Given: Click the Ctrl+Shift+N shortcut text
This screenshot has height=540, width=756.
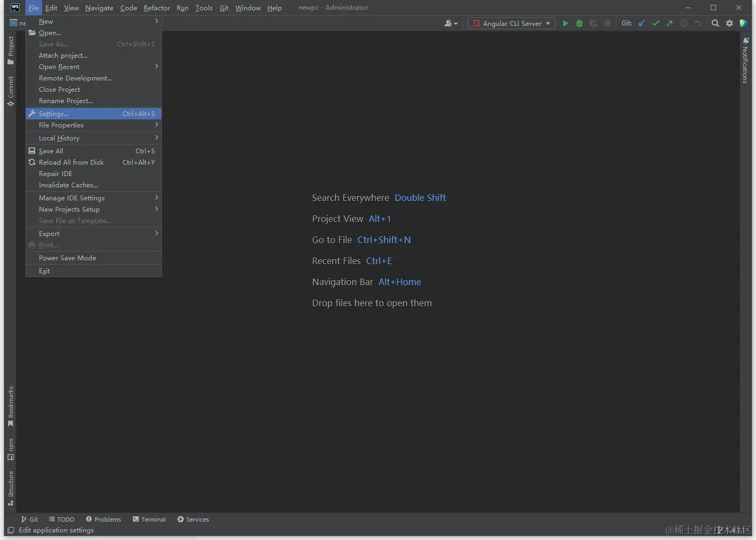Looking at the screenshot, I should (x=384, y=240).
